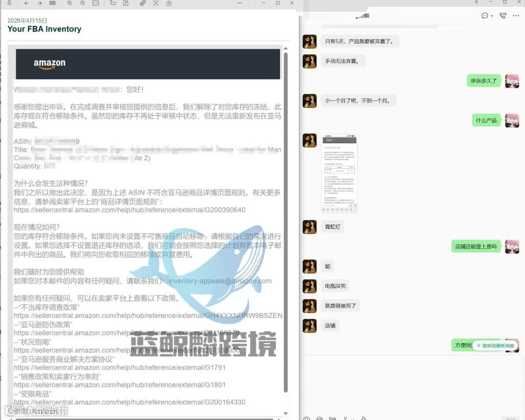Click the chat message input area

(412, 385)
